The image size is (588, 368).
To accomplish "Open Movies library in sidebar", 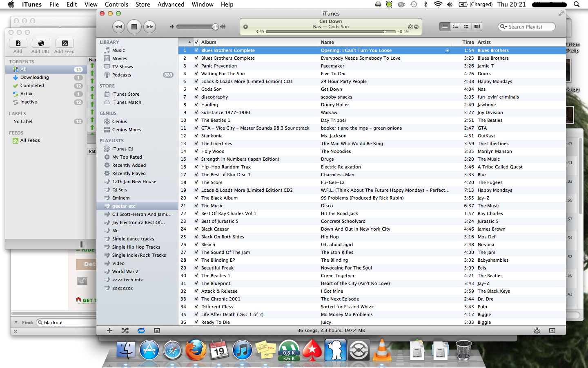I will [x=120, y=58].
